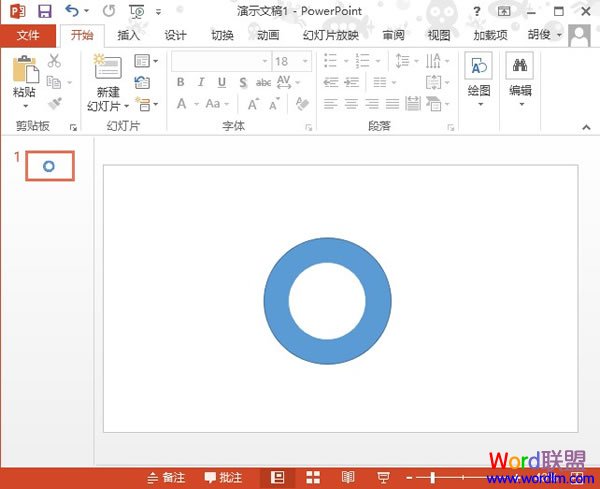Click the Line Spacing icon
Image resolution: width=600 pixels, height=489 pixels.
point(402,60)
